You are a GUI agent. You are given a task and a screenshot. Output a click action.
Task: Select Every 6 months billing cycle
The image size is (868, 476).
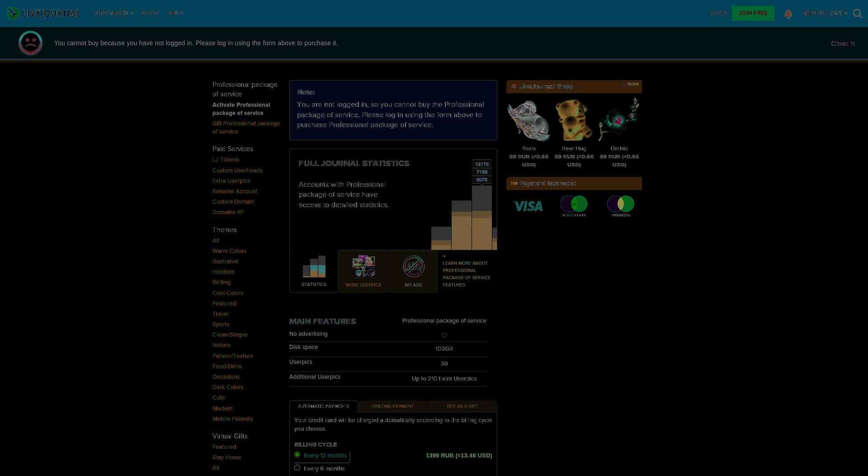[297, 468]
